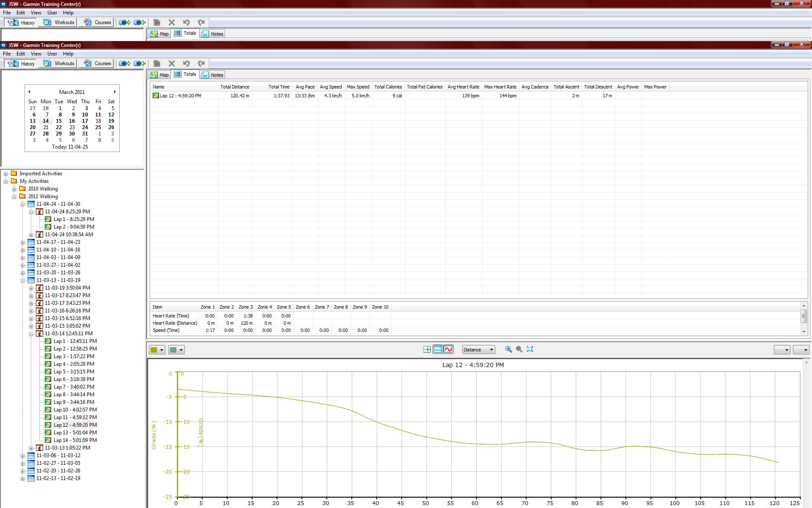The width and height of the screenshot is (812, 508).
Task: Open the last dropdown at graph toolbar far right
Action: 801,350
